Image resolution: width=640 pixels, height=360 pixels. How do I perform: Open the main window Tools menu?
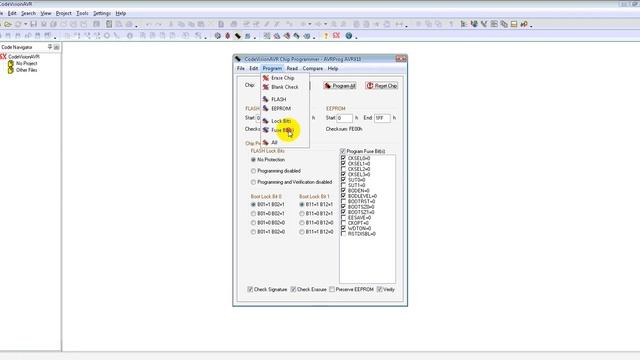coord(82,13)
